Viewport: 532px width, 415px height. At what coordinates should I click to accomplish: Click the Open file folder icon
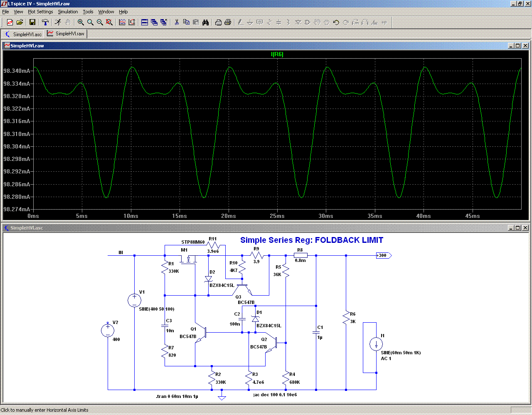pos(20,22)
